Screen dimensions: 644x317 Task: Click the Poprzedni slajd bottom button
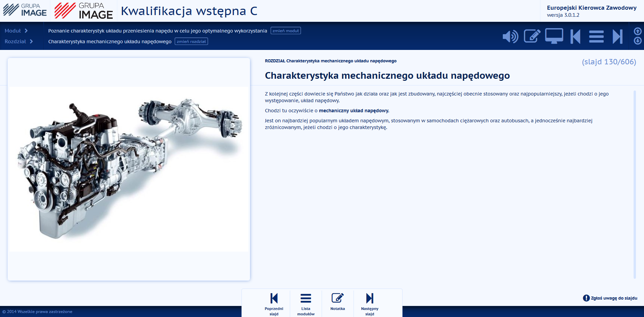click(274, 304)
